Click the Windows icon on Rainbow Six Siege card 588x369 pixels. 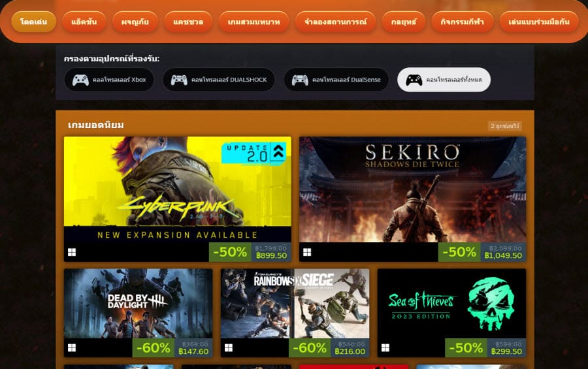coord(229,347)
